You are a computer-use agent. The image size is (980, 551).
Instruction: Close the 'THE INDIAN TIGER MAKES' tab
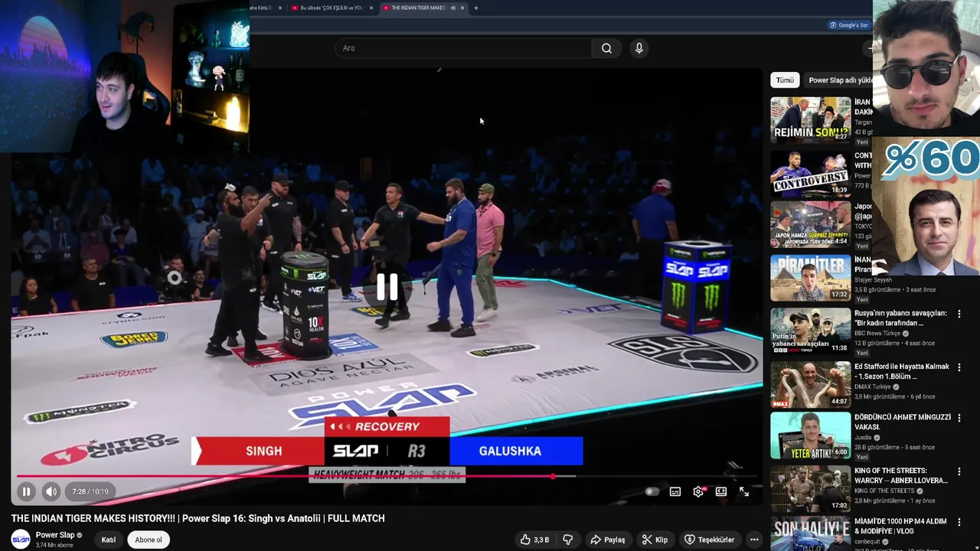462,8
